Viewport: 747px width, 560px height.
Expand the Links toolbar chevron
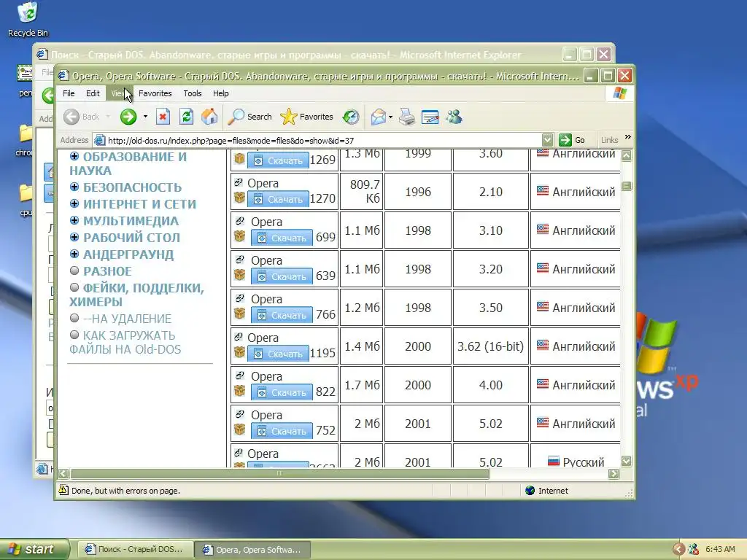coord(628,137)
